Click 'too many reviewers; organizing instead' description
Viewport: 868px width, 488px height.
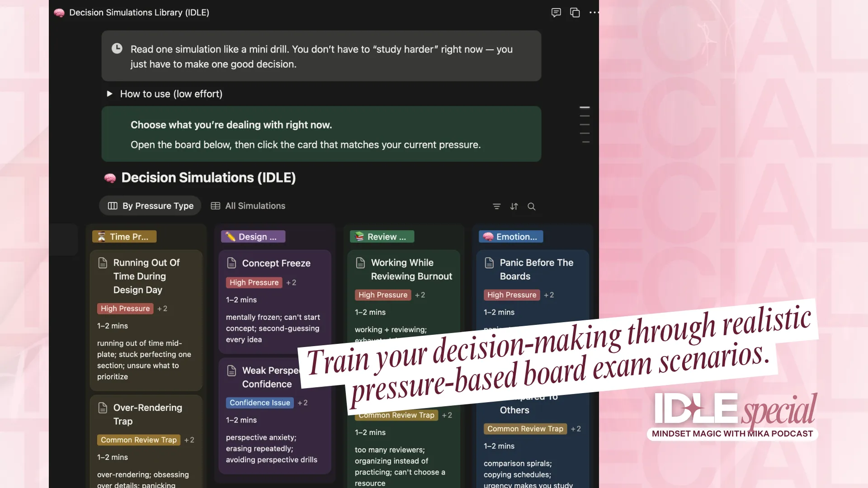(x=400, y=467)
